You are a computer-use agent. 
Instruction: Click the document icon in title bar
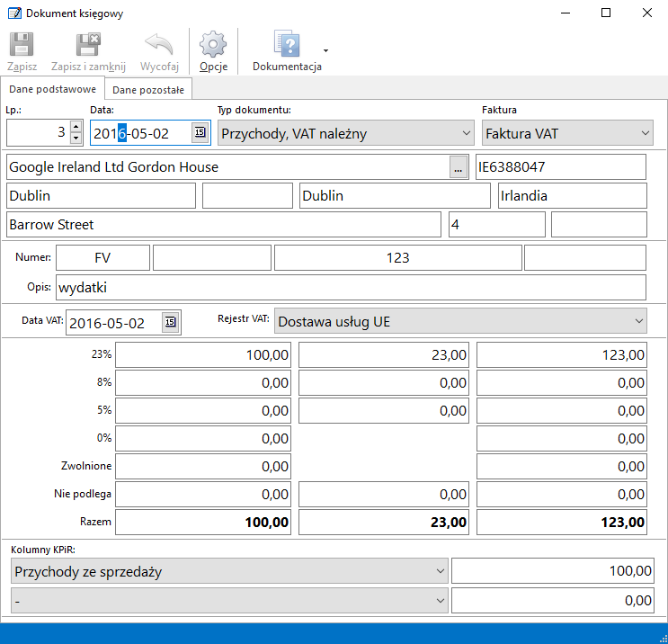(13, 13)
